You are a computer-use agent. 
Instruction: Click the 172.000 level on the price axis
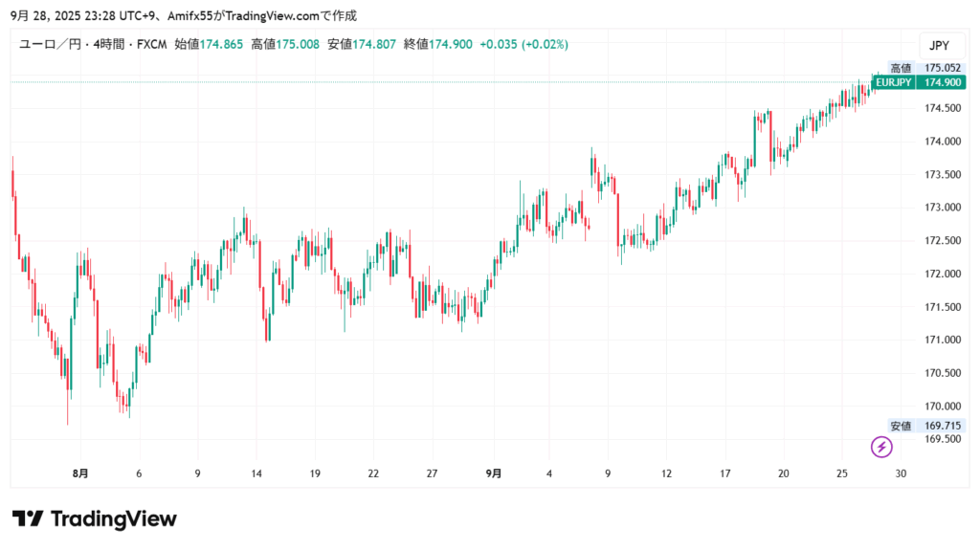[942, 274]
